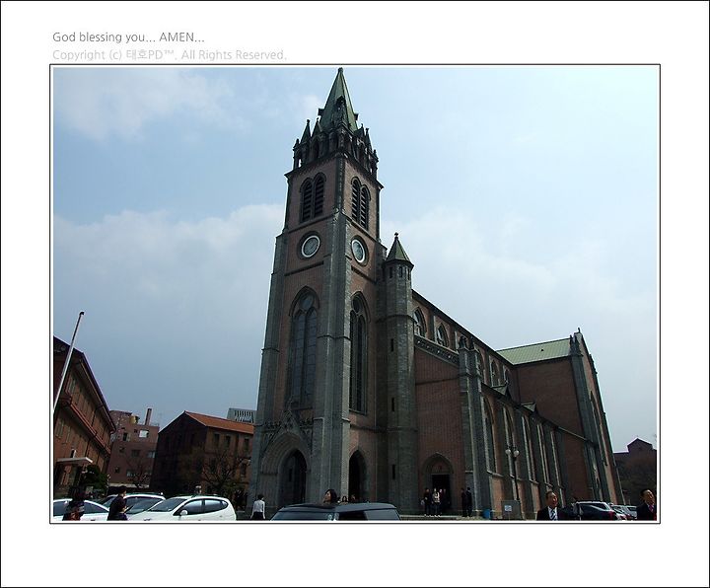
Task: Click the cathedral photograph
Action: point(355,294)
